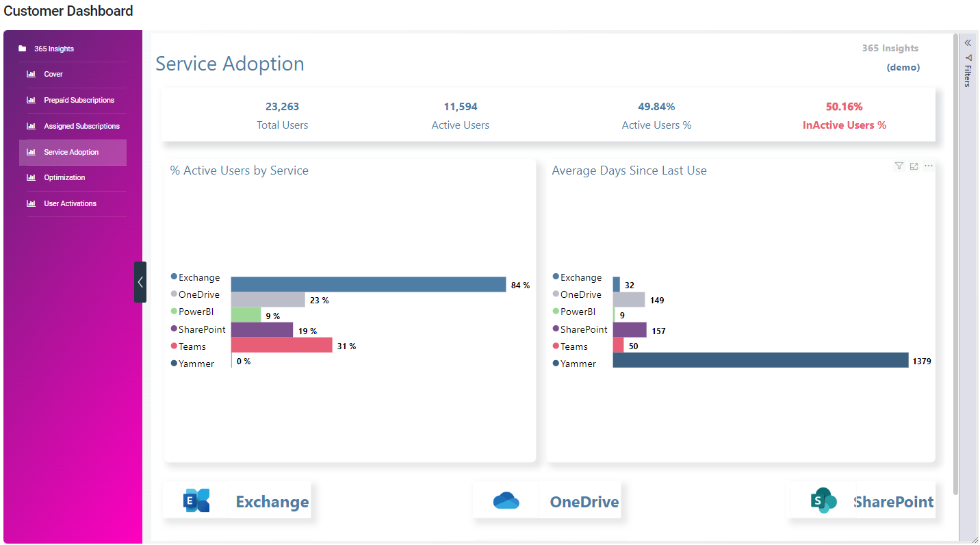Click the chart icon beside Cover
Image resolution: width=980 pixels, height=545 pixels.
click(31, 74)
